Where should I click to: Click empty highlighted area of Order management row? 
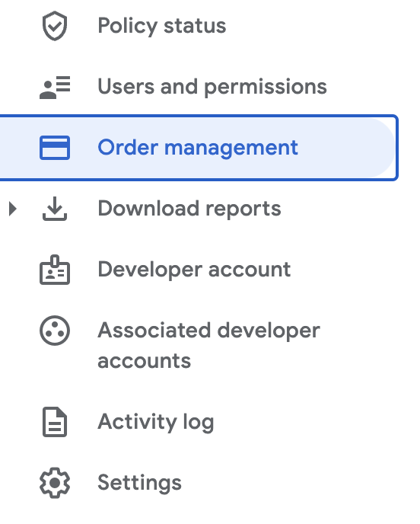coord(345,148)
